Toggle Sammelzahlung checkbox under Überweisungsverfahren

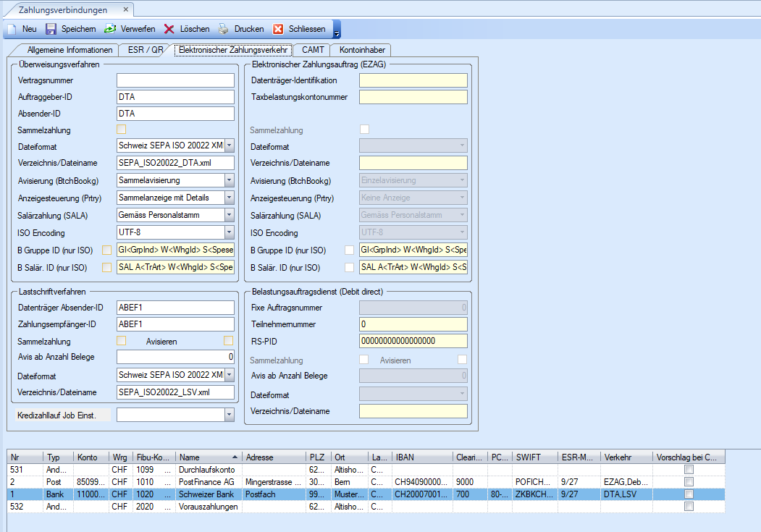click(x=122, y=130)
